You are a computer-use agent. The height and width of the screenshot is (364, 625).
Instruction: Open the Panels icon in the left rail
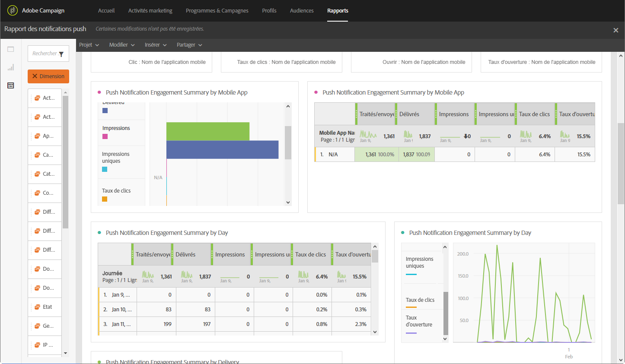11,49
